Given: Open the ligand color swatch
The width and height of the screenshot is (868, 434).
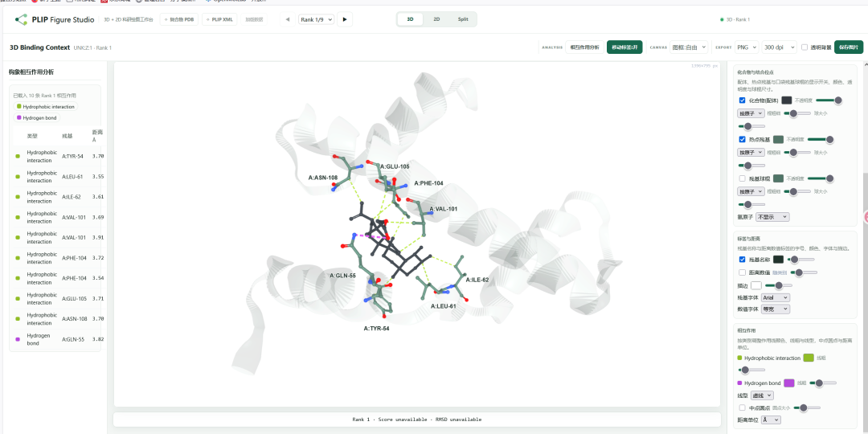Looking at the screenshot, I should tap(787, 100).
